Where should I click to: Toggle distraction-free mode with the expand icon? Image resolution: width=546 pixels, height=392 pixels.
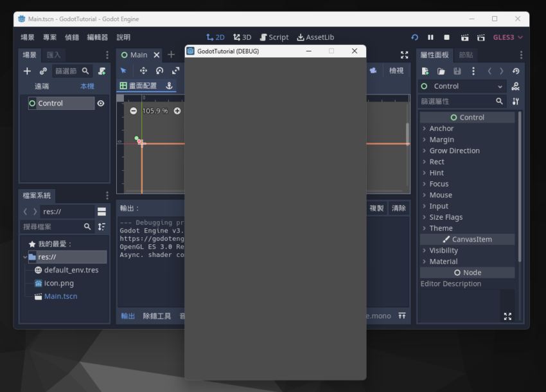click(404, 55)
